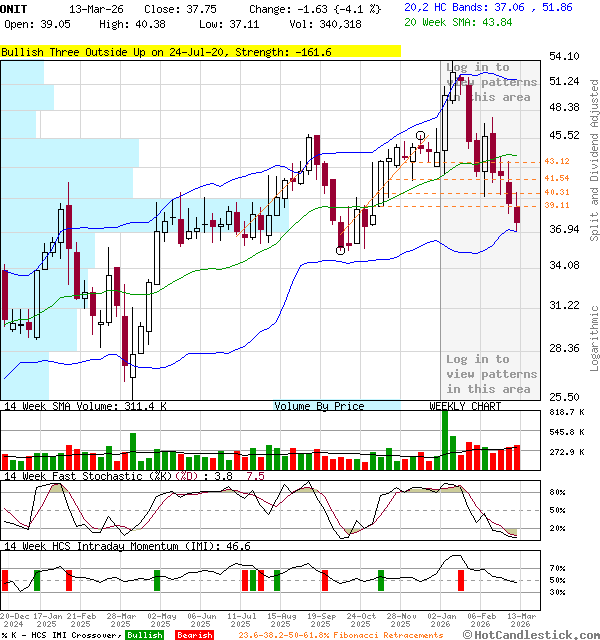Click the Volume By Price label
Image resolution: width=600 pixels, height=640 pixels.
(319, 406)
